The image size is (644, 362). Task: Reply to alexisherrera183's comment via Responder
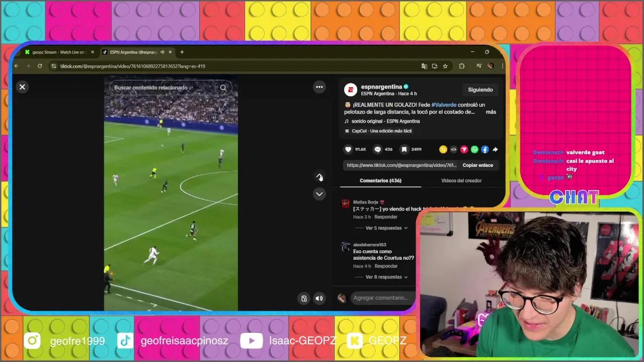click(386, 266)
